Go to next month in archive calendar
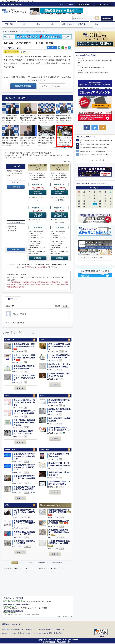Screen dimensions: 115x644 coord(111,187)
